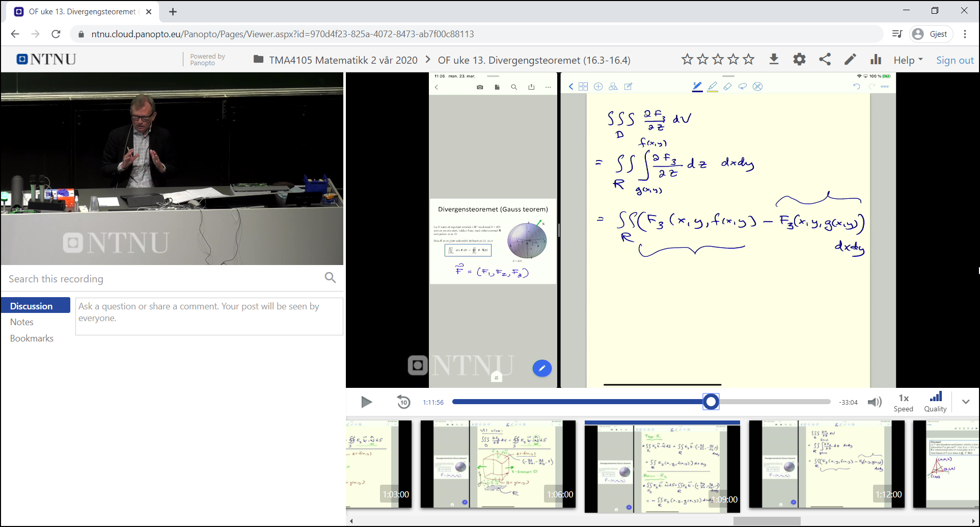Open the Quality settings
The image size is (980, 527).
pyautogui.click(x=935, y=402)
